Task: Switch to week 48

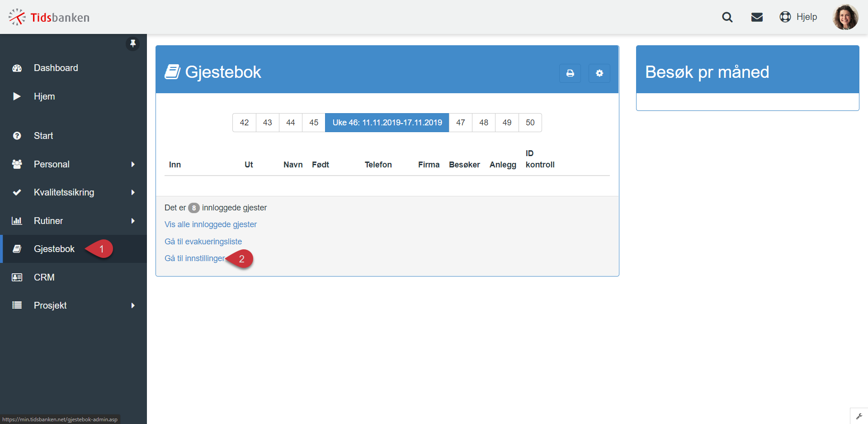Action: click(484, 123)
